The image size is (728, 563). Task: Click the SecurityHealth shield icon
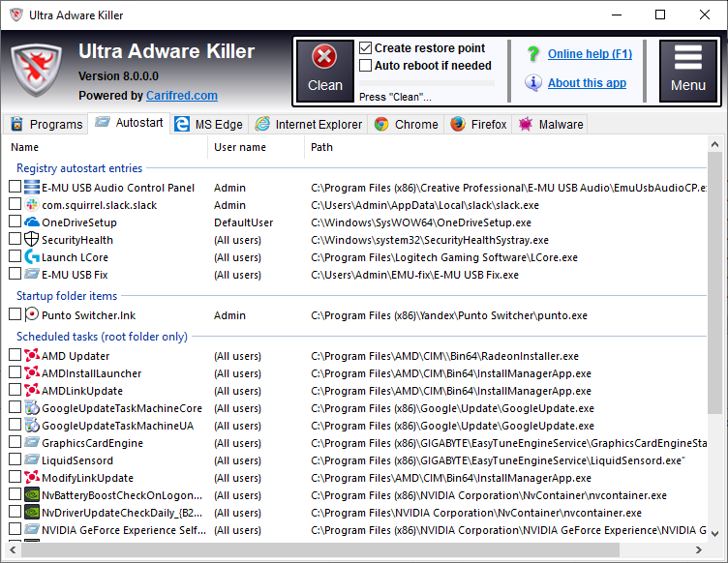32,239
